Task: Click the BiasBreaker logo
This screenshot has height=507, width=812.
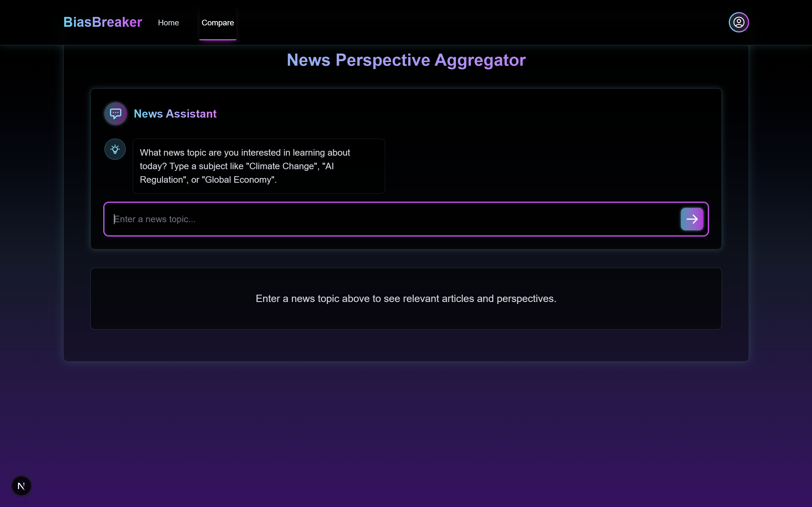Action: pyautogui.click(x=103, y=22)
